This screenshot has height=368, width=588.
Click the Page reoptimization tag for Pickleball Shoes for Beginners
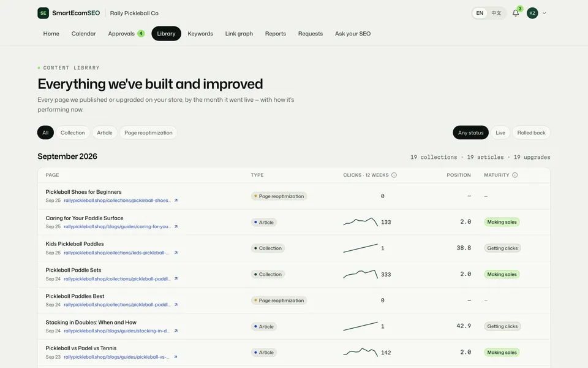279,196
